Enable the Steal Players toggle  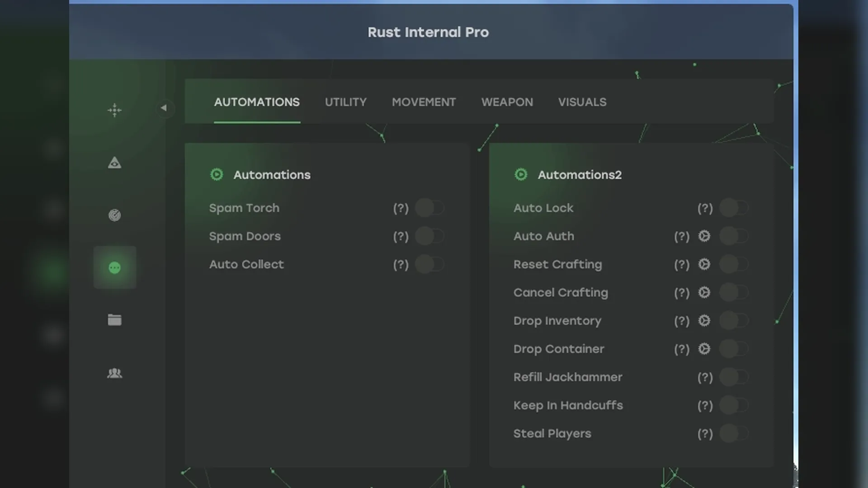(734, 433)
